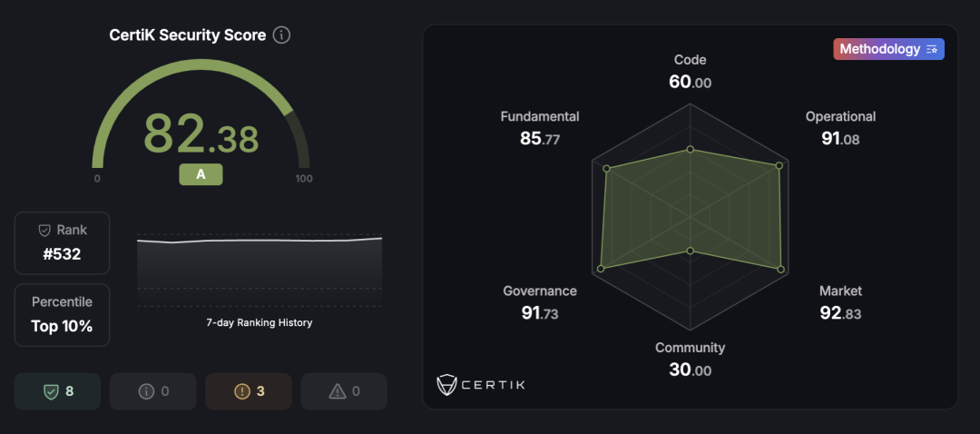Open the Rank #532 card

(x=62, y=243)
